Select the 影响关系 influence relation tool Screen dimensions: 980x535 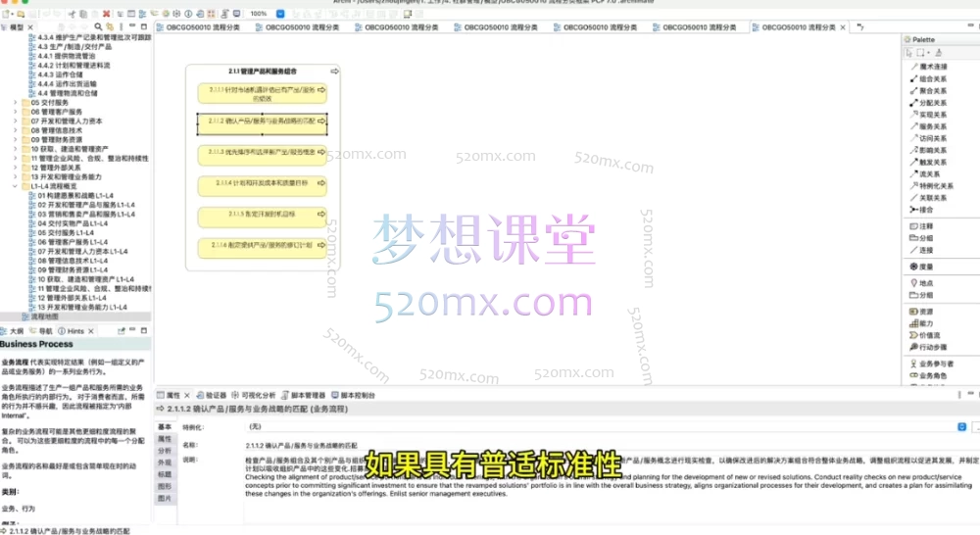[x=929, y=150]
